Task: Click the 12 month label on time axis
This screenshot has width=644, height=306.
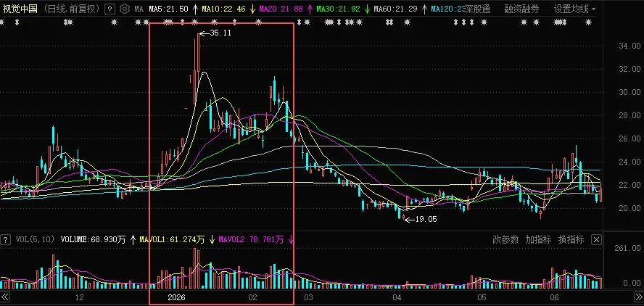Action: [x=80, y=297]
